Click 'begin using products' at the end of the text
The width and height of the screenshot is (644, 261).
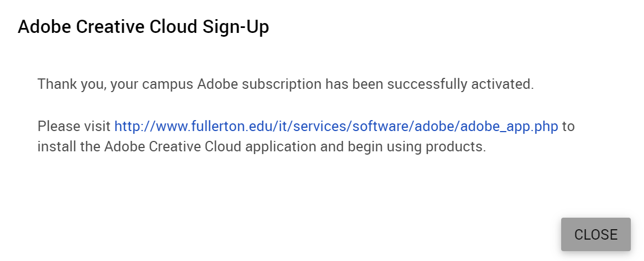coord(417,146)
